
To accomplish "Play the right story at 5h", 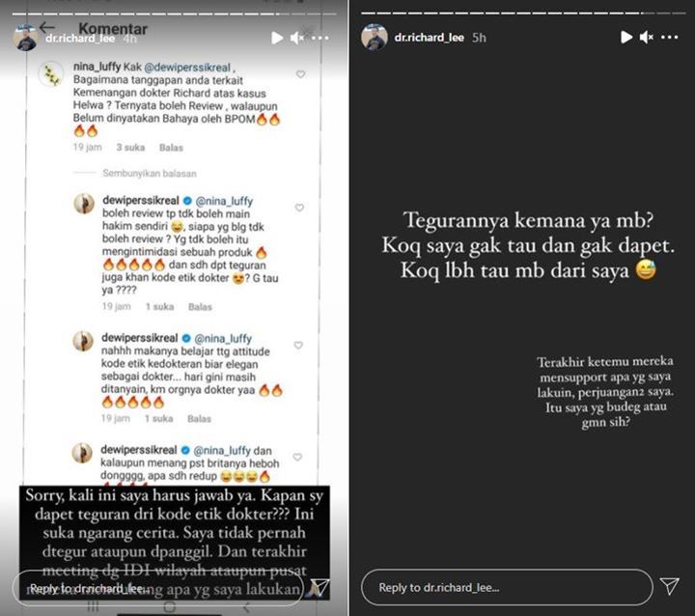I will [626, 38].
